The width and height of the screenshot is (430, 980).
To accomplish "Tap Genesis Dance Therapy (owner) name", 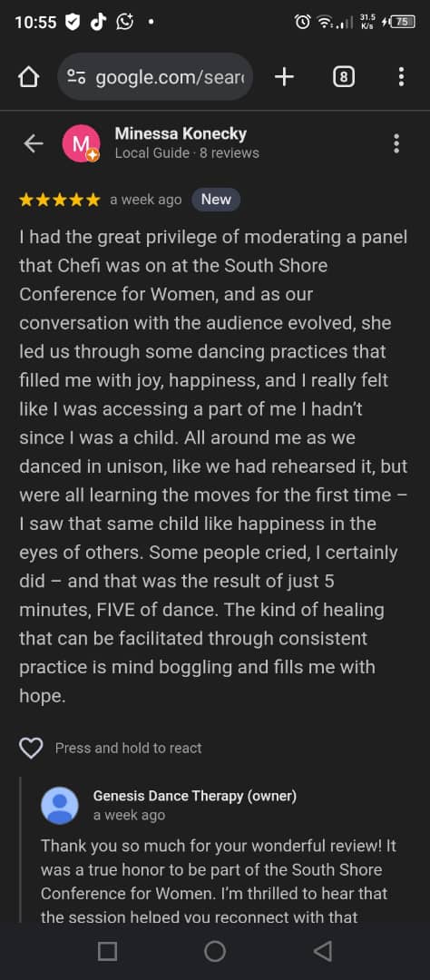I will tap(194, 796).
